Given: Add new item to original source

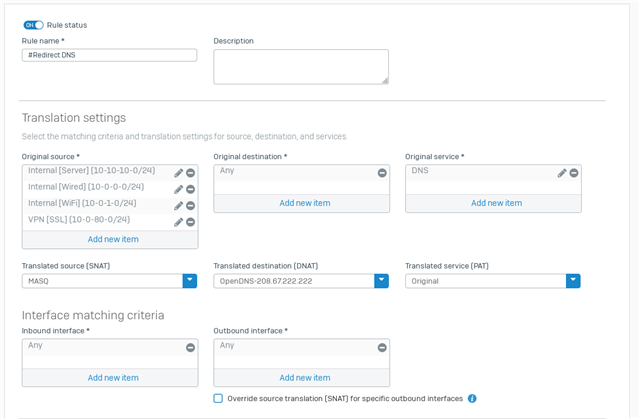Looking at the screenshot, I should click(113, 239).
